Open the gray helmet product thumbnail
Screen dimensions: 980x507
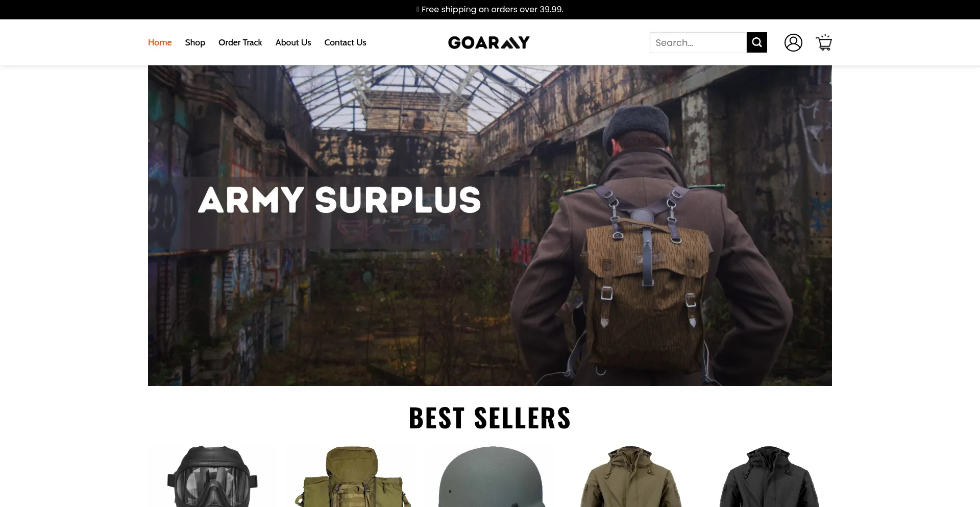tap(491, 476)
